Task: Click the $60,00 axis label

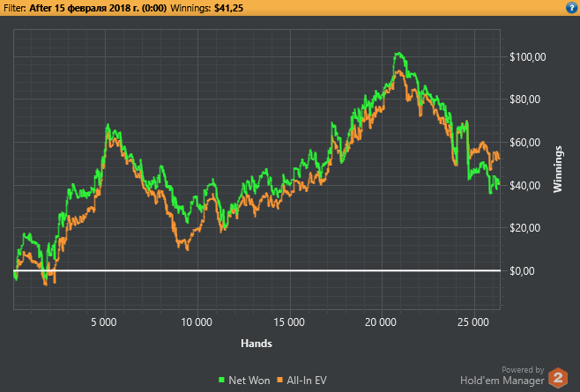Action: pos(524,143)
